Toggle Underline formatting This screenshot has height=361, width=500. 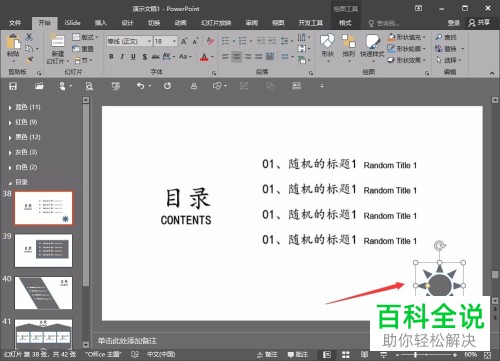tap(133, 57)
